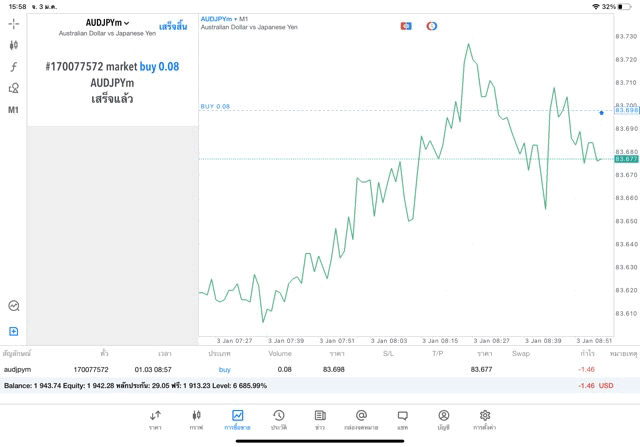Tap the เสร็จสิ้น done button
This screenshot has height=447, width=640.
(172, 24)
